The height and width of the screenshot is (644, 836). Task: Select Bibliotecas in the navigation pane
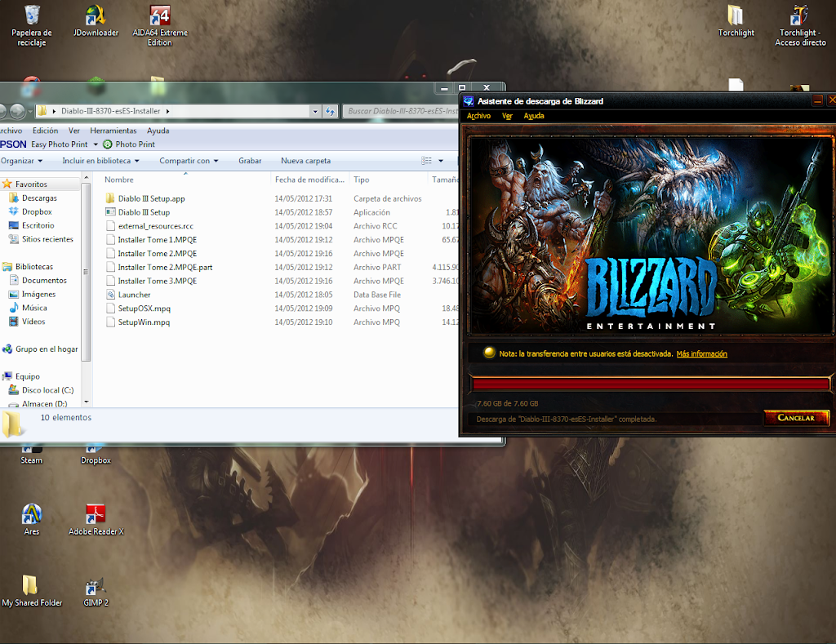click(33, 267)
